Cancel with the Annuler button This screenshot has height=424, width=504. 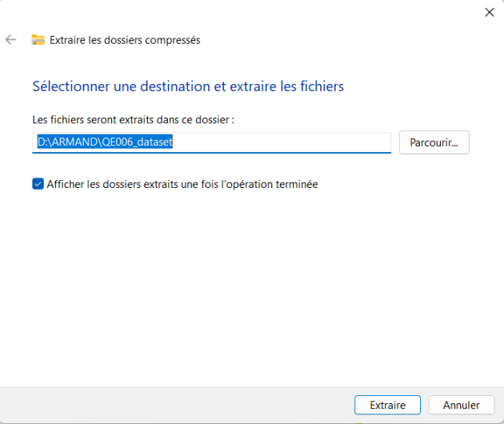click(x=461, y=406)
